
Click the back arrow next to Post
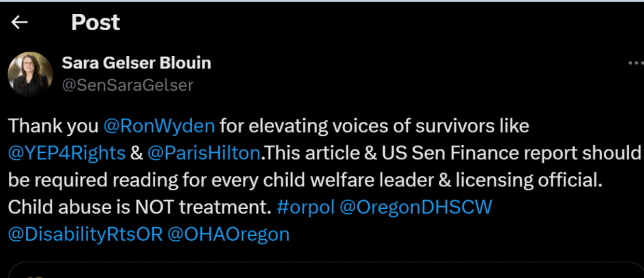(x=19, y=23)
